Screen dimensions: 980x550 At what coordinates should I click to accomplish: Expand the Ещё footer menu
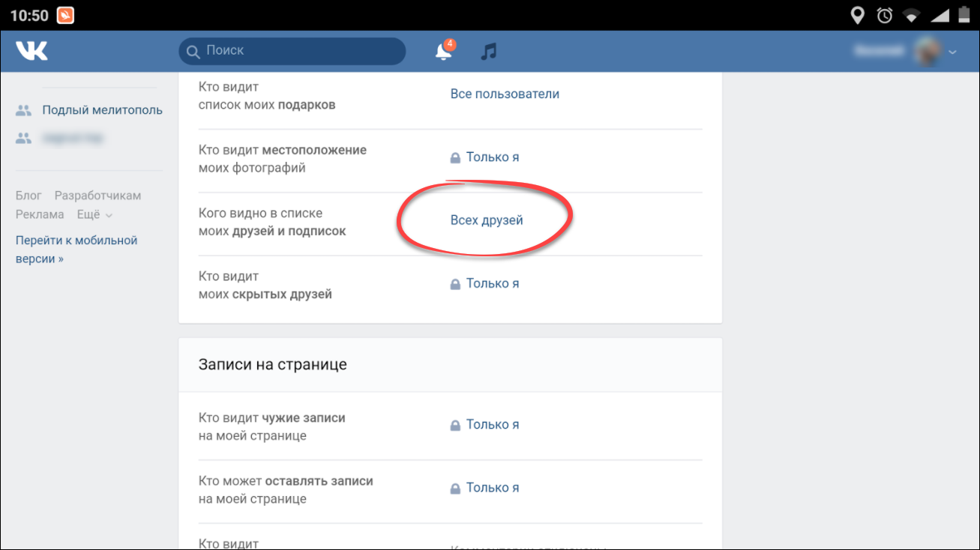point(94,214)
